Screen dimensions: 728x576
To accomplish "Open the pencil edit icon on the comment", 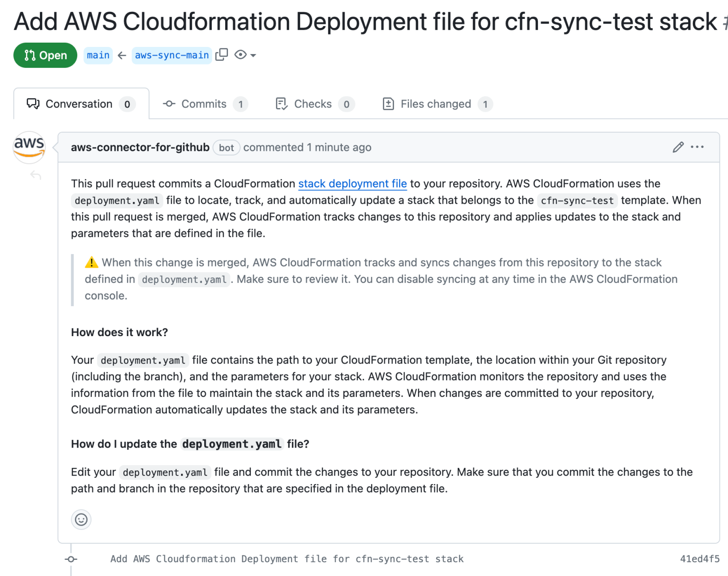I will tap(677, 147).
